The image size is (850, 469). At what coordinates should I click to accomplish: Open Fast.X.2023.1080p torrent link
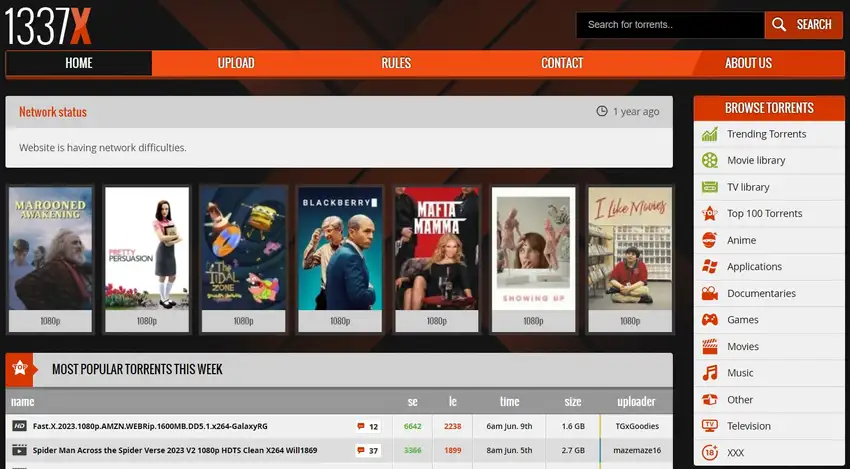pyautogui.click(x=150, y=426)
